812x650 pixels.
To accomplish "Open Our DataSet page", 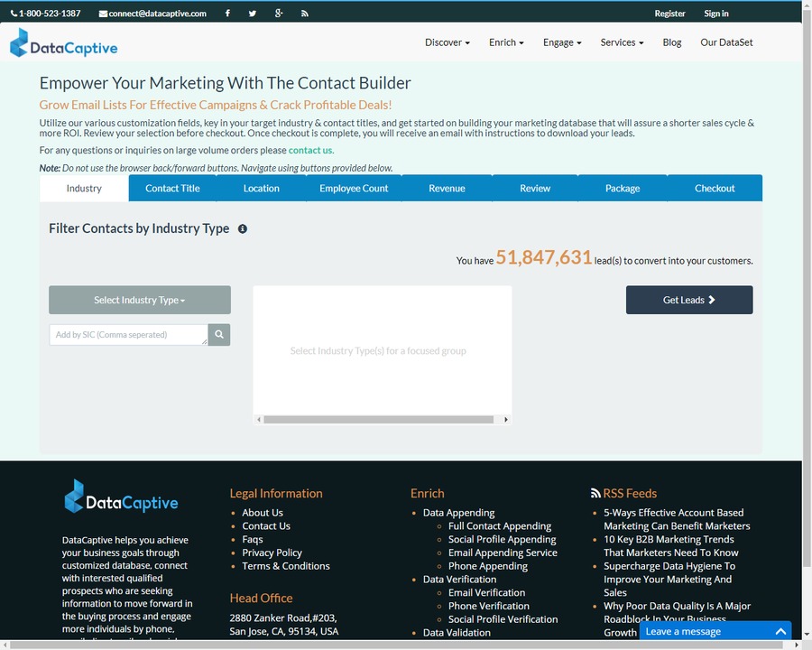I will 726,42.
